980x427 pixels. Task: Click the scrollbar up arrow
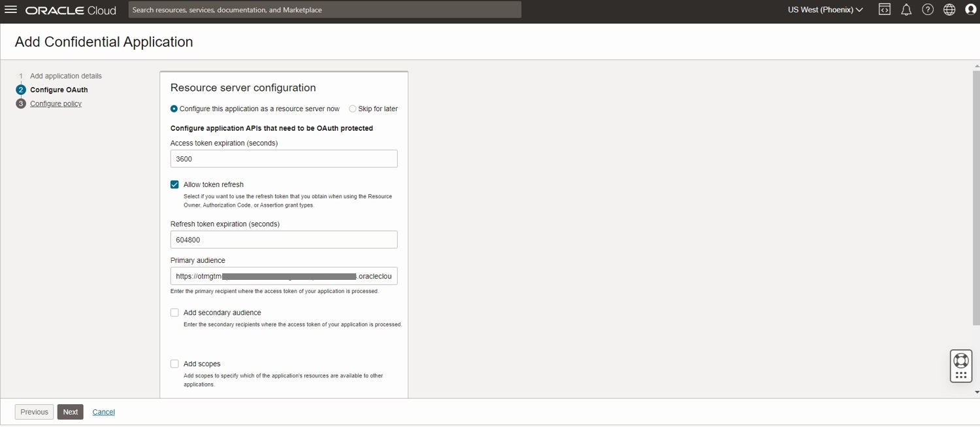pos(977,66)
